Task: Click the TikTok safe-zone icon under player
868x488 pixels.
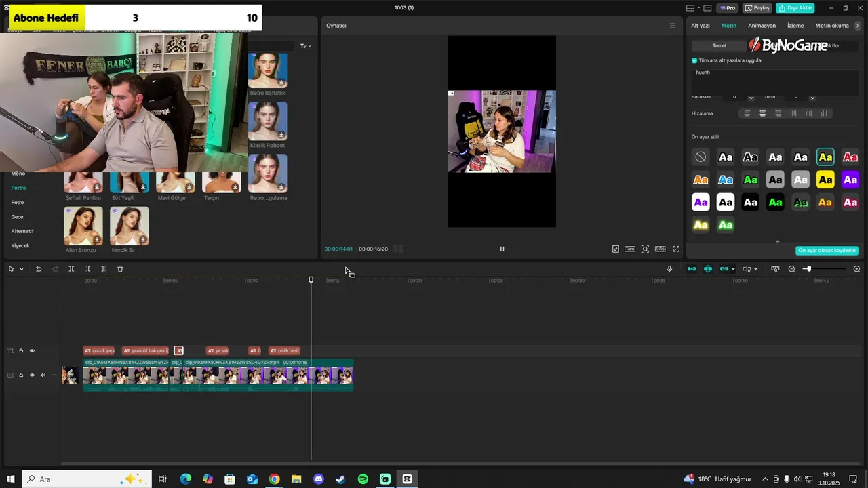Action: click(616, 249)
